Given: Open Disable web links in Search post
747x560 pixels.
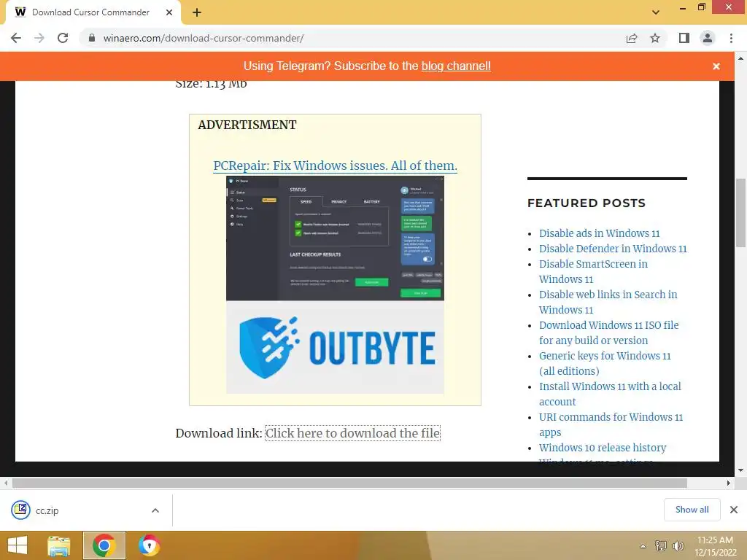Looking at the screenshot, I should pyautogui.click(x=608, y=302).
